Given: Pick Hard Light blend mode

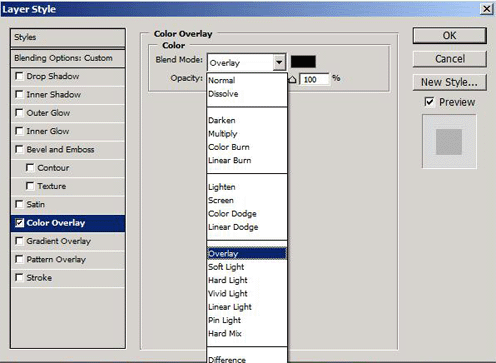Looking at the screenshot, I should 247,280.
